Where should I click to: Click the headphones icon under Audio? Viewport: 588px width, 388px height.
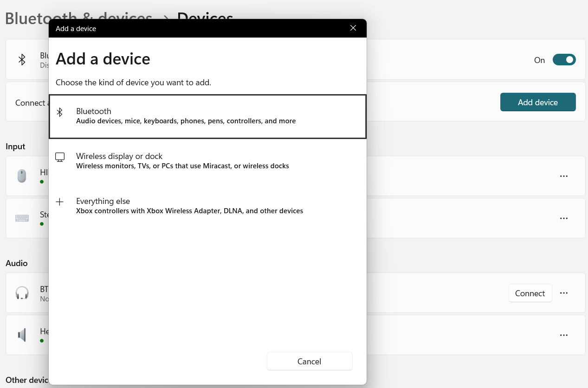coord(22,293)
